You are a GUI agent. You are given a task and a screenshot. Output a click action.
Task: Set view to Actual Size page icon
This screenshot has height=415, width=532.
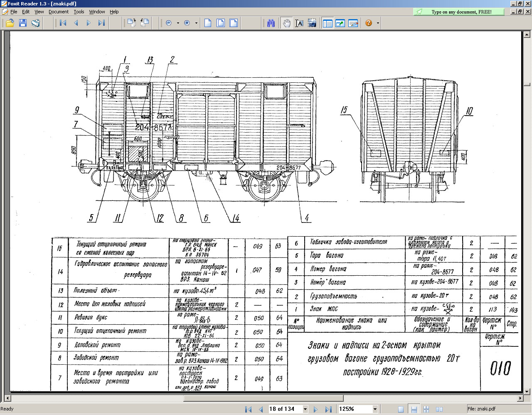[208, 23]
